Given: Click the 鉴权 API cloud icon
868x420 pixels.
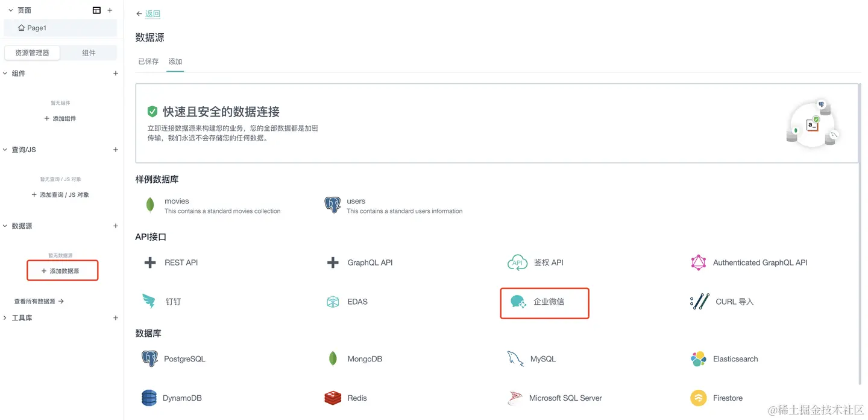Looking at the screenshot, I should click(x=517, y=262).
